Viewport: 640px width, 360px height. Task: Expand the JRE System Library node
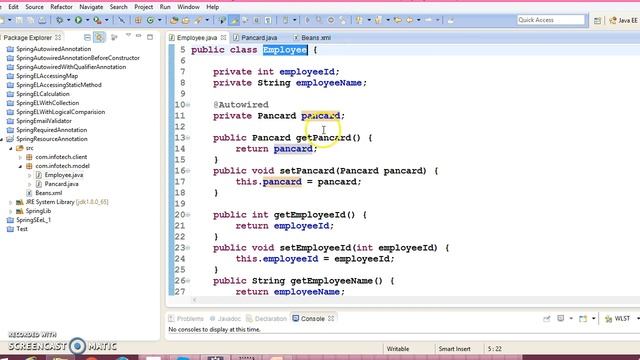coord(11,202)
